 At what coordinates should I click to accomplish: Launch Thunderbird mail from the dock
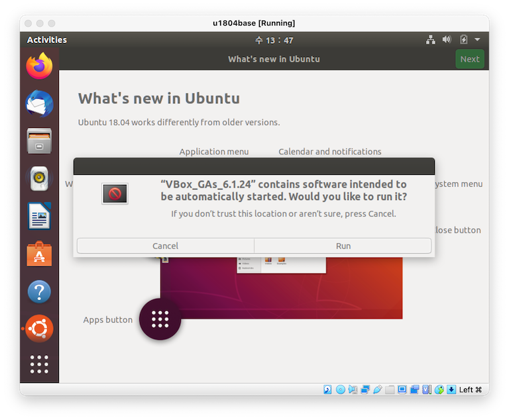click(x=39, y=103)
